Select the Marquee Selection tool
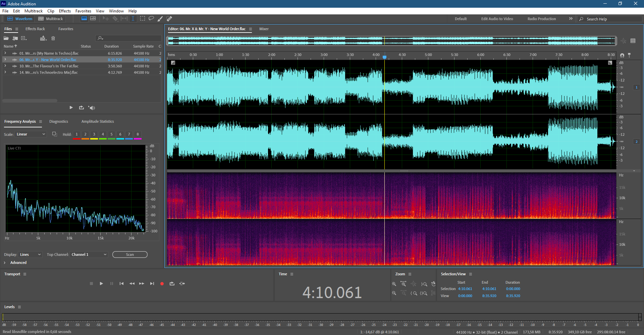Viewport: 644px width, 335px height. tap(143, 18)
